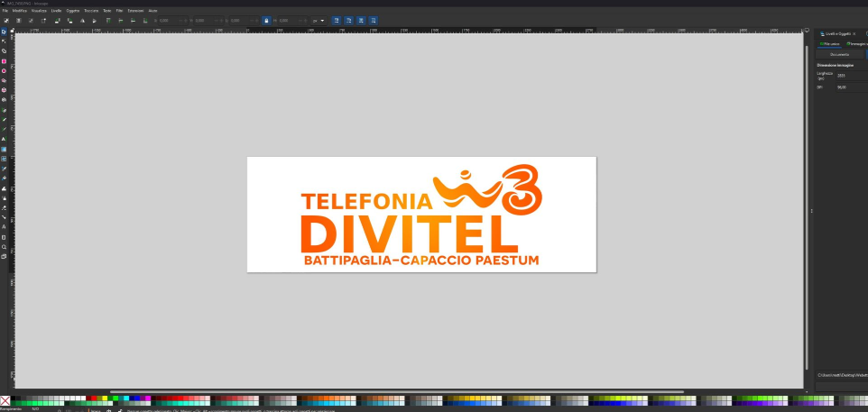Image resolution: width=868 pixels, height=412 pixels.
Task: Select the Spray tool
Action: coord(4,198)
